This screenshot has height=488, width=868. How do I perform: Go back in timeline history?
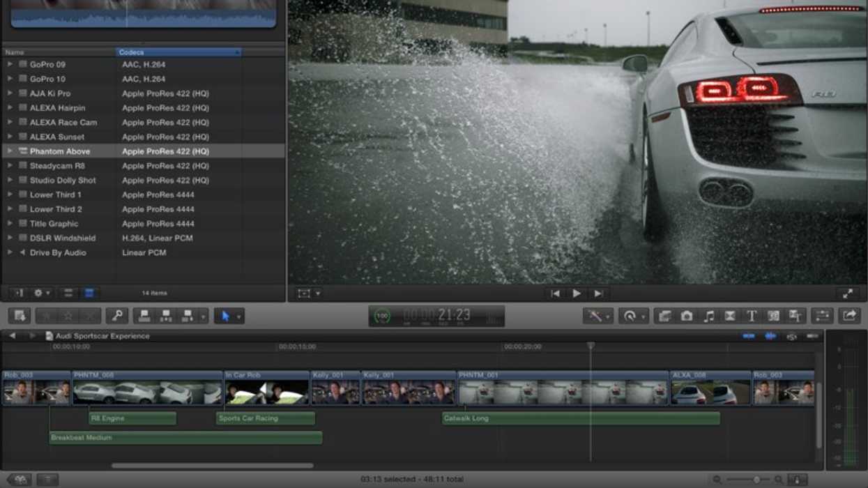(12, 336)
